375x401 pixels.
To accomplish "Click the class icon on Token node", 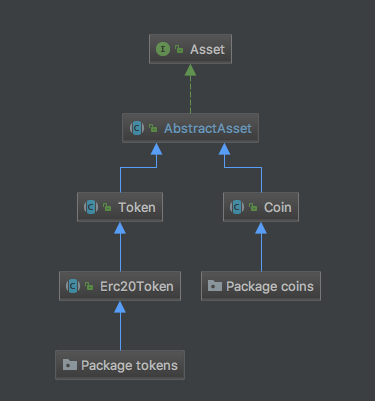I will (91, 207).
